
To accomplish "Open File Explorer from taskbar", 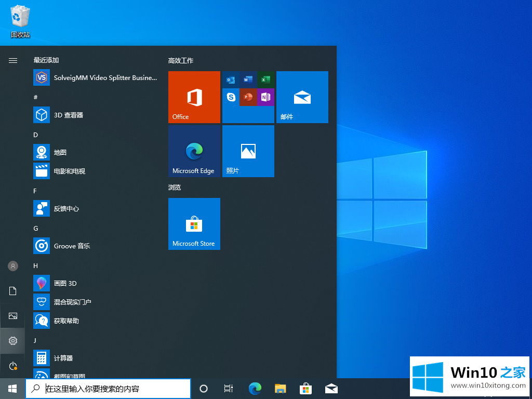I will 280,389.
